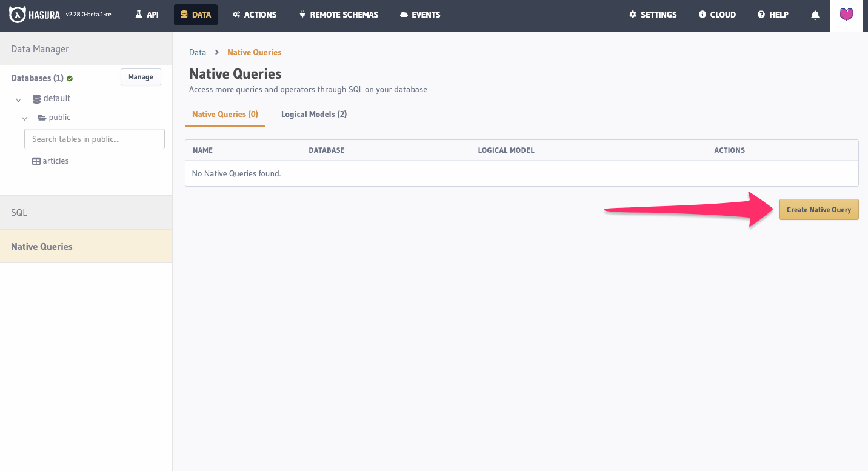Viewport: 868px width, 471px height.
Task: Collapse the default database tree
Action: [x=18, y=99]
